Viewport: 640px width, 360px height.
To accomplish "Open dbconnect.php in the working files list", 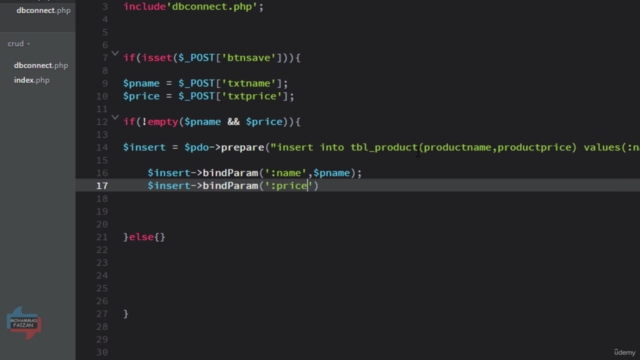I will [x=43, y=11].
